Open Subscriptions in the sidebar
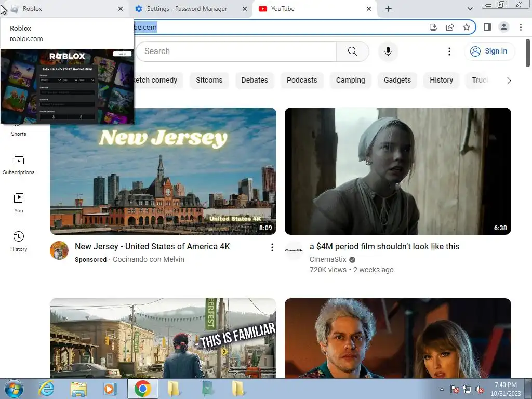The image size is (532, 399). [18, 165]
